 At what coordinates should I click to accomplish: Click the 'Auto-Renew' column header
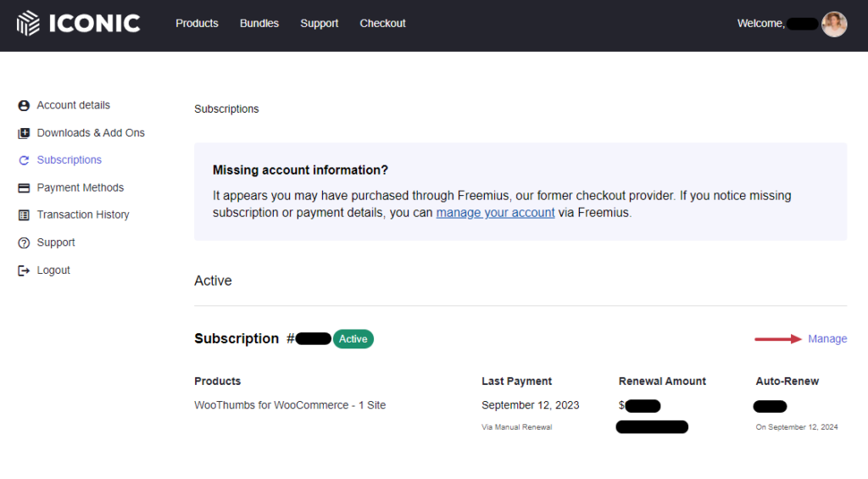pyautogui.click(x=787, y=381)
